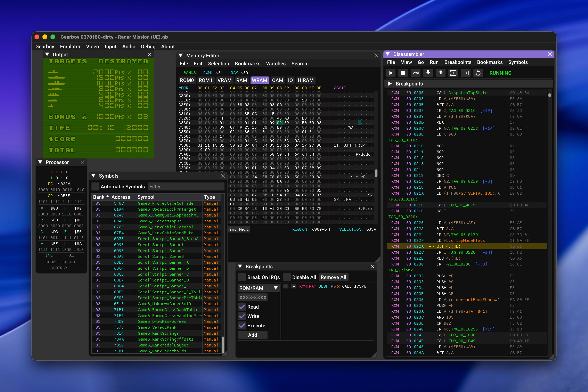This screenshot has height=392, width=588.
Task: Close the Processor panel with its X
Action: coord(83,162)
